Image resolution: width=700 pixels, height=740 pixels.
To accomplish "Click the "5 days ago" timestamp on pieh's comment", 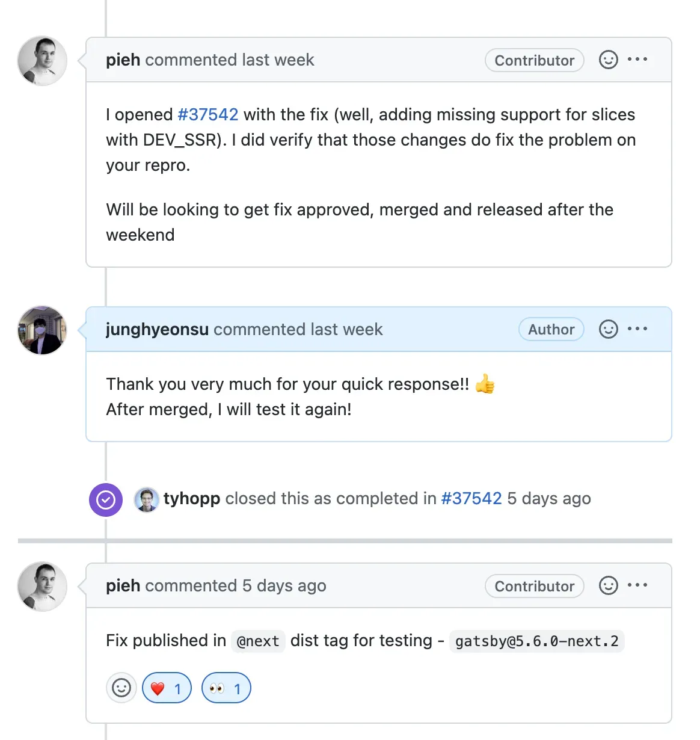I will click(284, 585).
